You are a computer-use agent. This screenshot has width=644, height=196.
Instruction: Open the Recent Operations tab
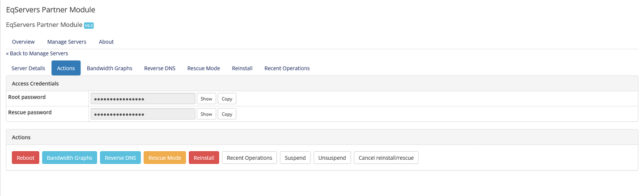point(287,68)
